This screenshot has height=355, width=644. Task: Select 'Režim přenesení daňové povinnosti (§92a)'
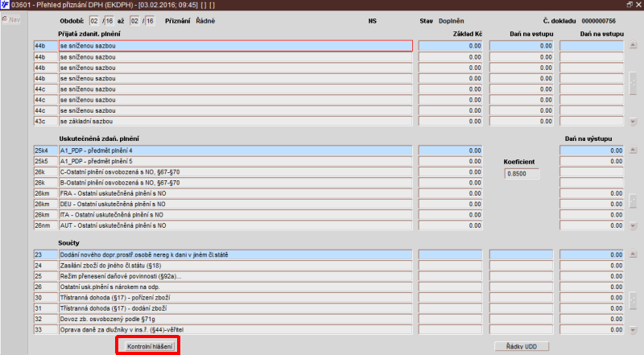point(235,276)
